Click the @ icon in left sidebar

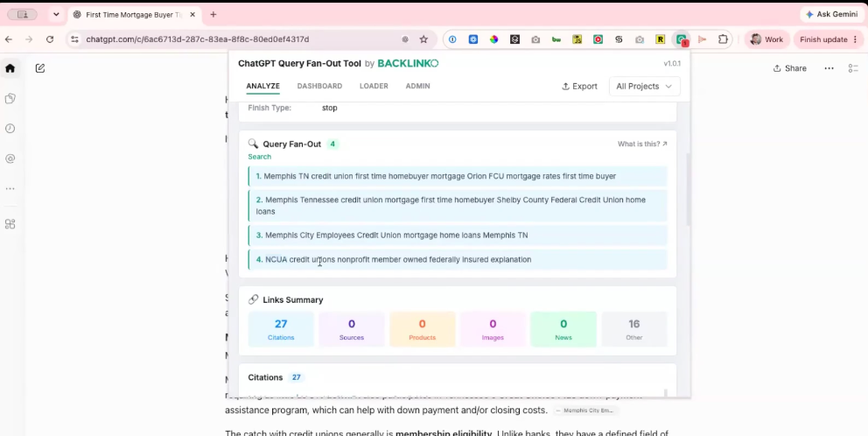coord(10,158)
